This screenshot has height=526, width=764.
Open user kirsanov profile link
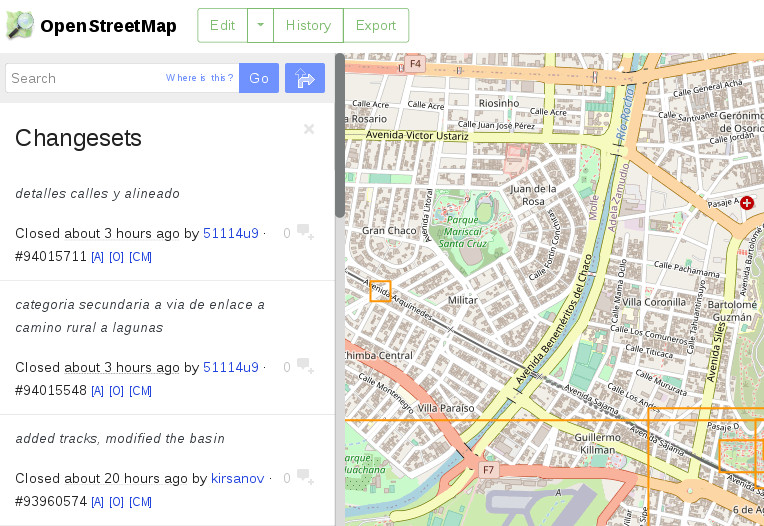(237, 478)
